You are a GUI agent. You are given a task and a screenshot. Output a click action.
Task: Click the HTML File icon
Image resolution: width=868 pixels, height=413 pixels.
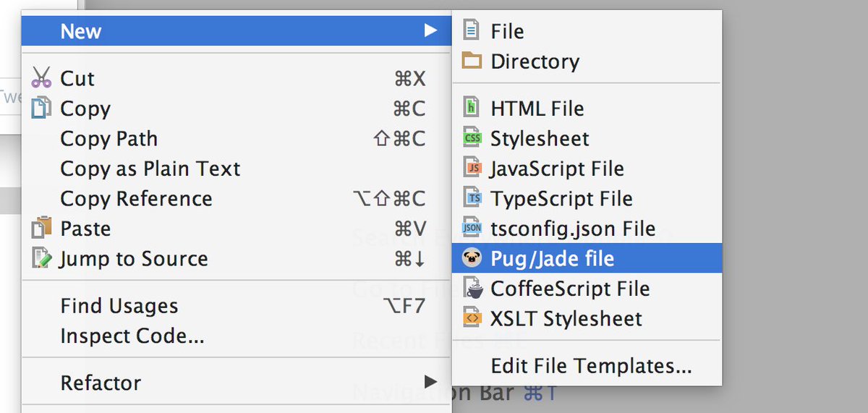coord(472,108)
